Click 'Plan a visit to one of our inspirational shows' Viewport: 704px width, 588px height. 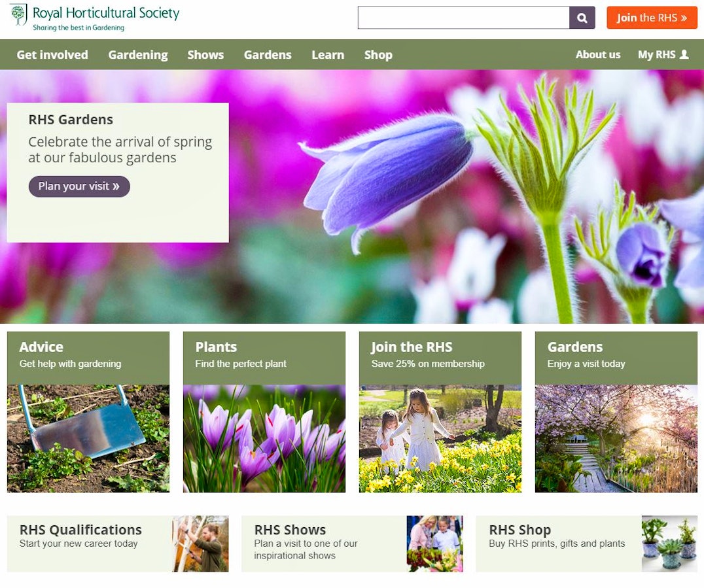[x=306, y=549]
